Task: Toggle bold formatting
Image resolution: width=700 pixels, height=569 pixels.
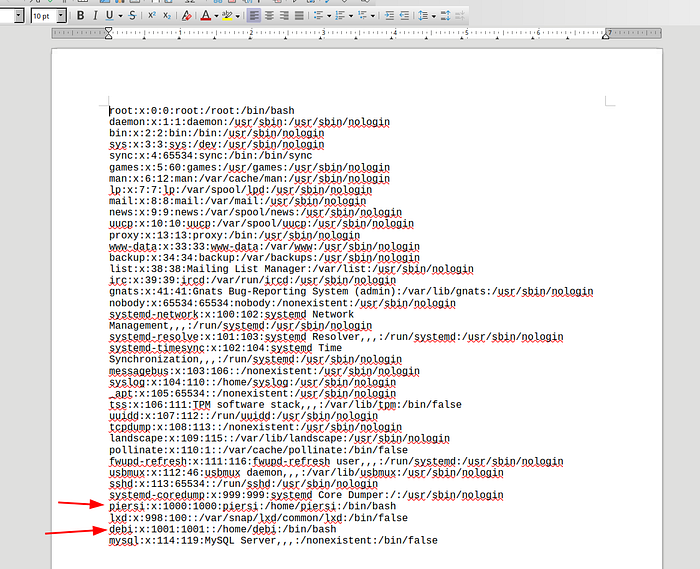Action: [x=81, y=16]
